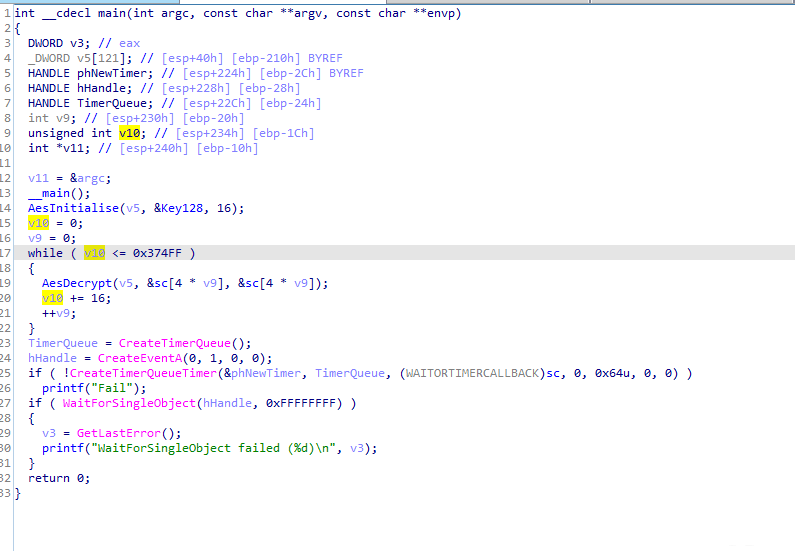Screen dimensions: 795x551
Task: Click line number 17 in the gutter
Action: (x=5, y=253)
